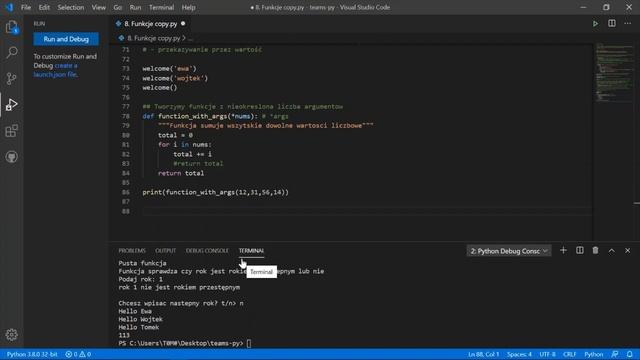Click the 'total = 0' line 80

[176, 136]
